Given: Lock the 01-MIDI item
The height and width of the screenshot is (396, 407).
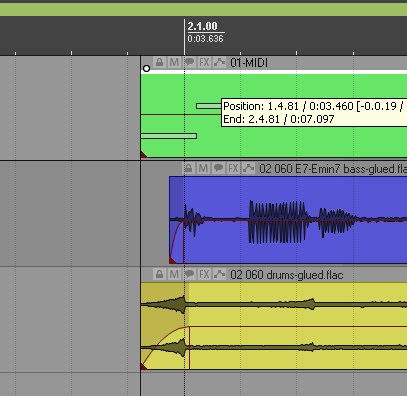Looking at the screenshot, I should click(x=160, y=62).
